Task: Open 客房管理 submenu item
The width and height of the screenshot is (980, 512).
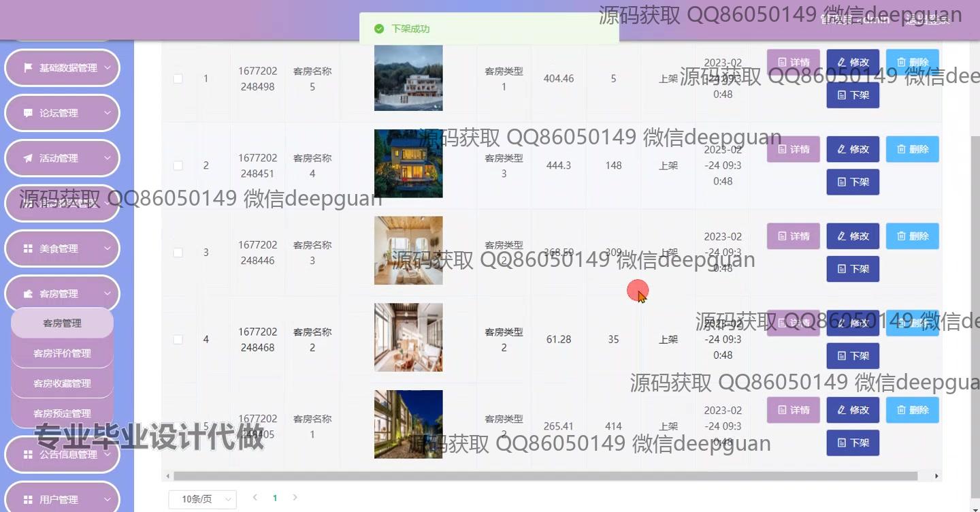Action: point(62,323)
